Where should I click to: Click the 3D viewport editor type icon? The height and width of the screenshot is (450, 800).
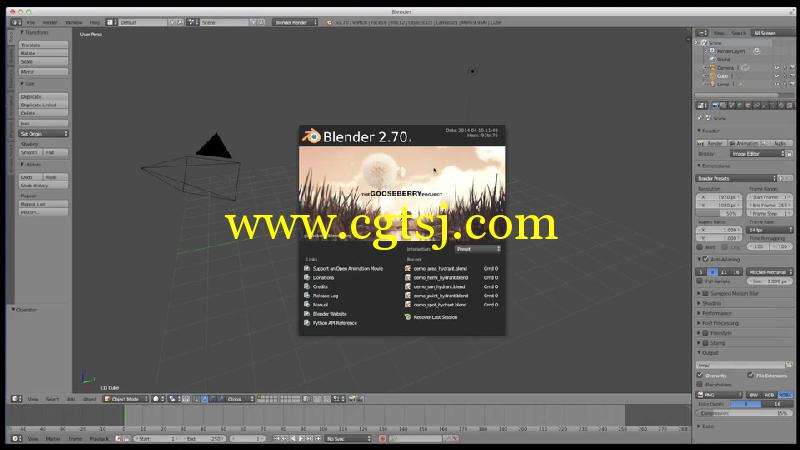coord(16,399)
